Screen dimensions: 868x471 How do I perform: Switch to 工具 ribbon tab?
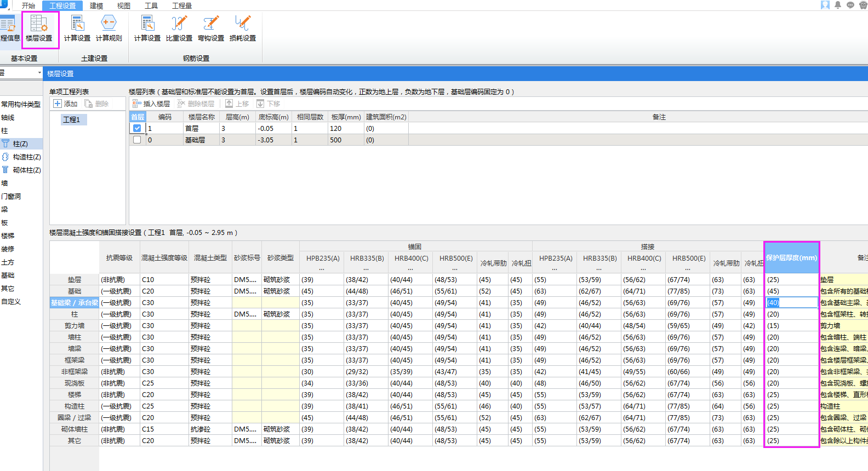coord(151,5)
